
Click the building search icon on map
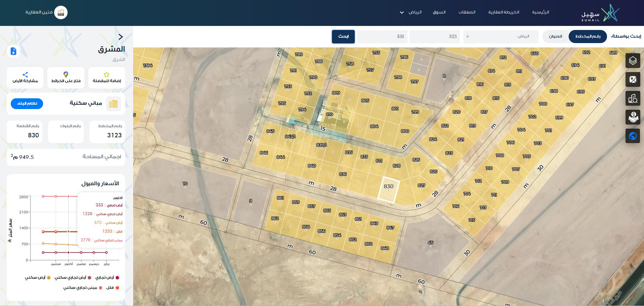pyautogui.click(x=633, y=98)
